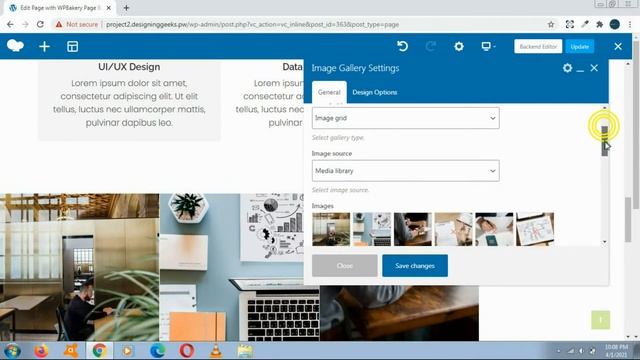Click the screenshot extension icon in toolbar
This screenshot has height=360, width=640.
pyautogui.click(x=570, y=24)
